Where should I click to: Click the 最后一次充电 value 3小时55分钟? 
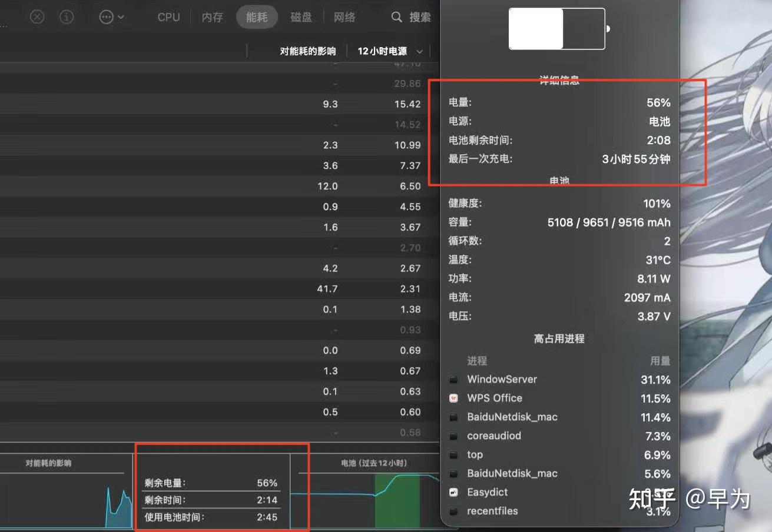[636, 159]
